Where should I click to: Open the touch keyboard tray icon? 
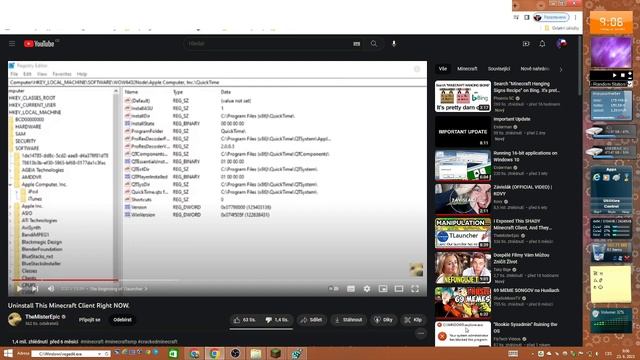coord(513,353)
